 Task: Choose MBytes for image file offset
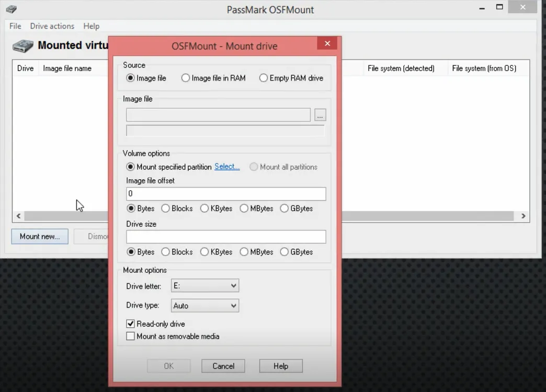click(244, 209)
